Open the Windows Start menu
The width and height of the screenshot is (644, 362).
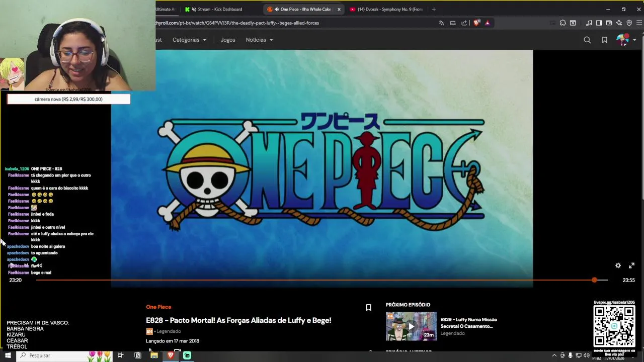pos(8,355)
